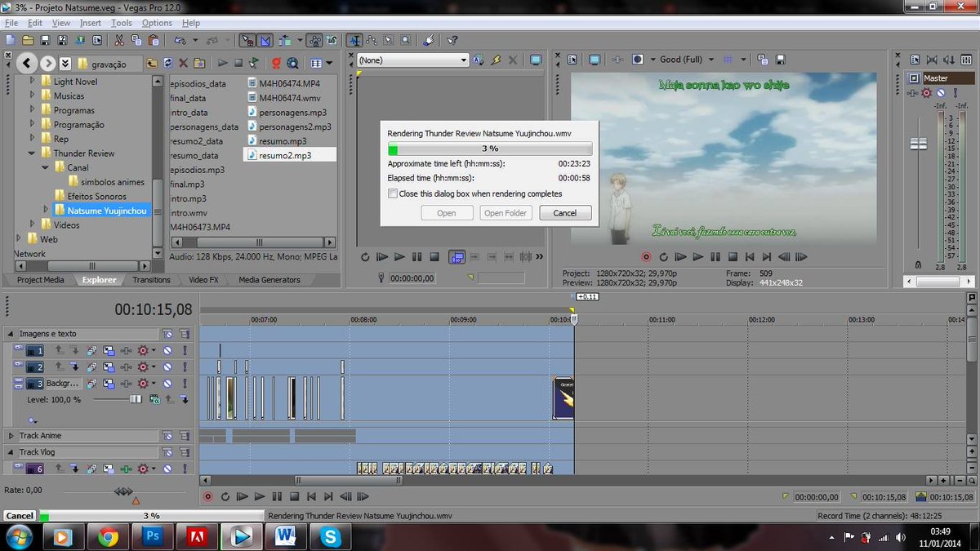Image resolution: width=980 pixels, height=551 pixels.
Task: Click Pause in the Trimmer transport
Action: click(416, 256)
